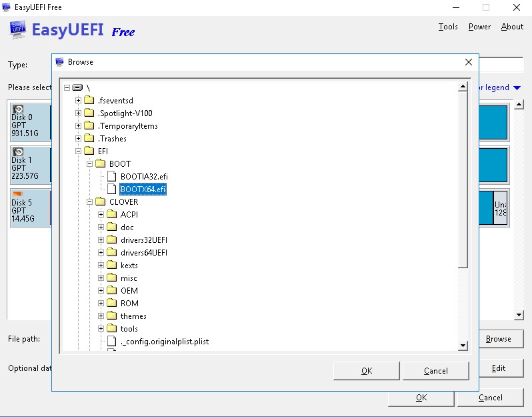Image resolution: width=532 pixels, height=417 pixels.
Task: Click the kexts folder icon
Action: (111, 265)
